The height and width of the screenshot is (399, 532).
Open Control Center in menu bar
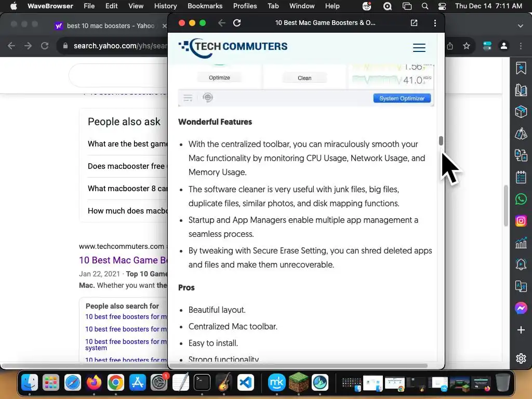pyautogui.click(x=442, y=6)
